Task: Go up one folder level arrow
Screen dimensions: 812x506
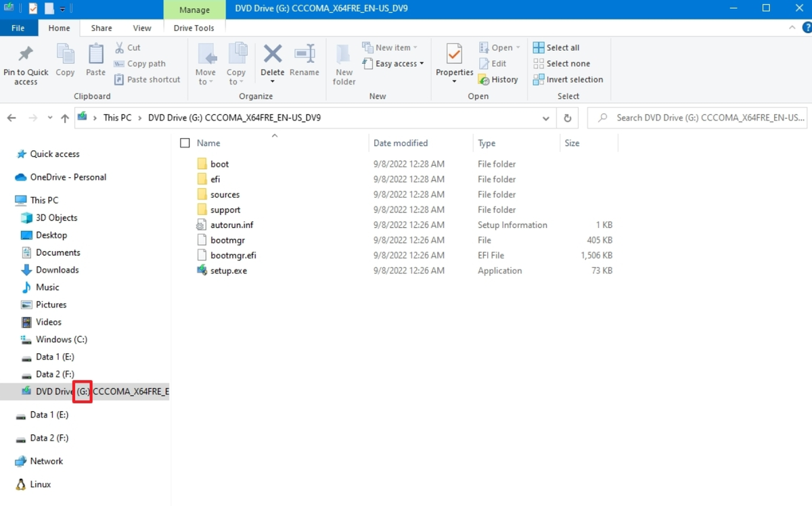Action: [x=65, y=118]
